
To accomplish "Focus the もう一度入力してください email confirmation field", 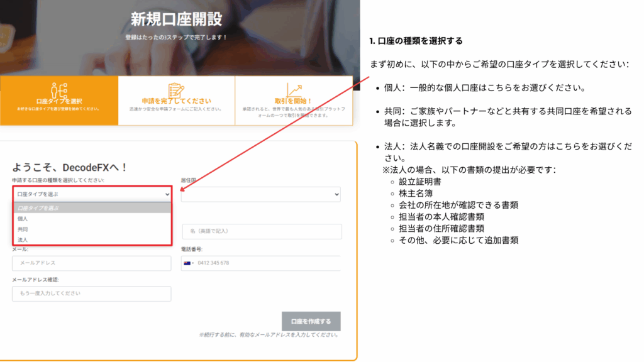I will pyautogui.click(x=91, y=293).
